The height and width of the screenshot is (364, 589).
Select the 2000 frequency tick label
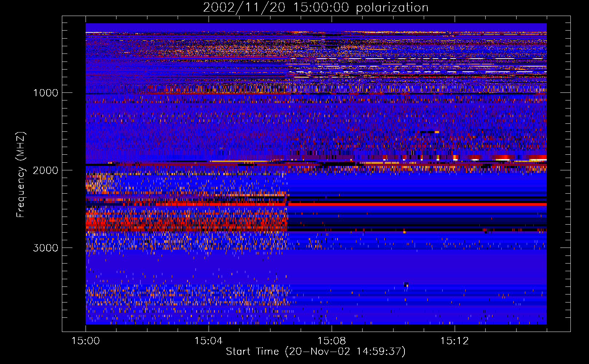(46, 170)
